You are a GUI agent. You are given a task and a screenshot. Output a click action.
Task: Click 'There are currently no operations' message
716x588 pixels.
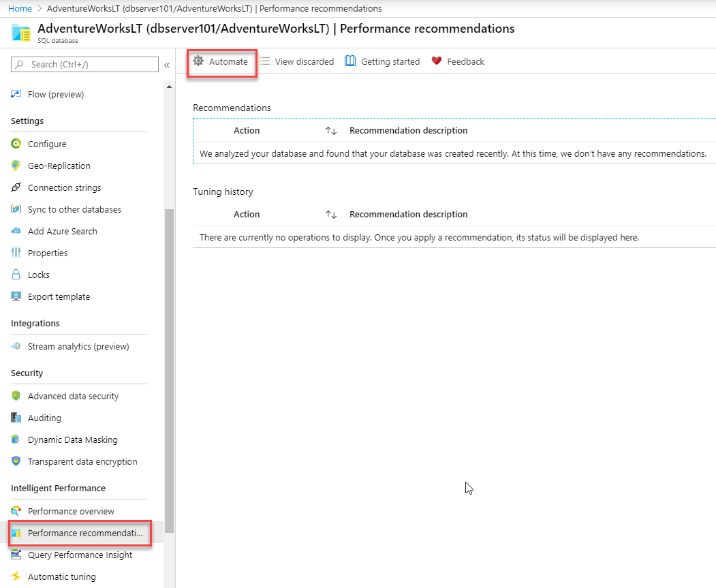pyautogui.click(x=419, y=237)
